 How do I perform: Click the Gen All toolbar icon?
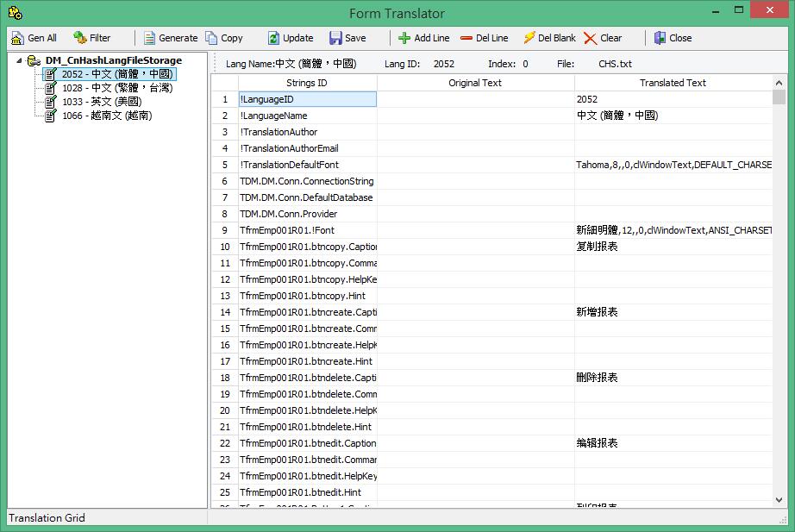pyautogui.click(x=18, y=38)
